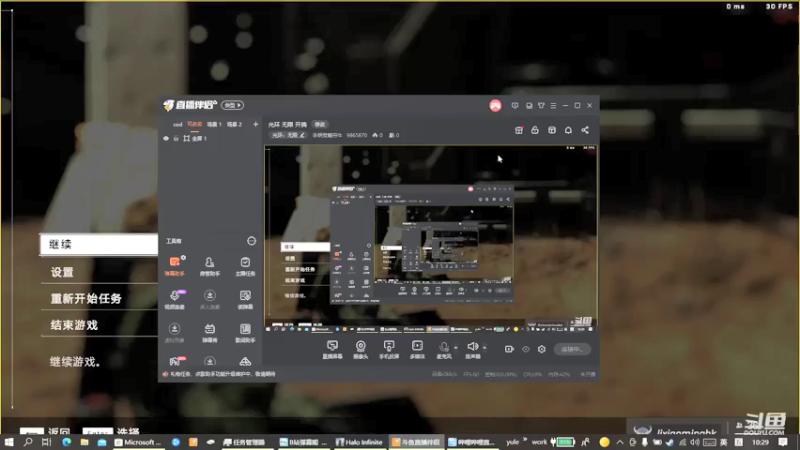Screen dimensions: 800x450
Task: Open the 主播任务 tool
Action: tap(245, 266)
